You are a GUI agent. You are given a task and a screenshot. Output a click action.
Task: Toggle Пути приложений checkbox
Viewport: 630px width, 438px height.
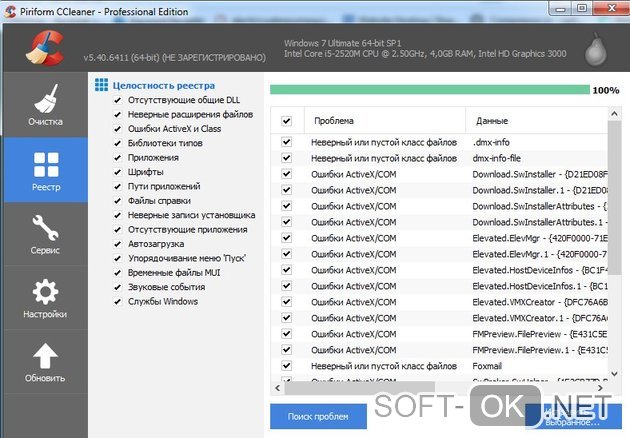117,186
